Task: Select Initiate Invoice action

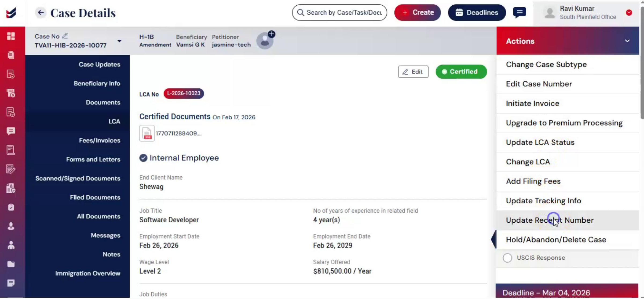Action: point(568,103)
